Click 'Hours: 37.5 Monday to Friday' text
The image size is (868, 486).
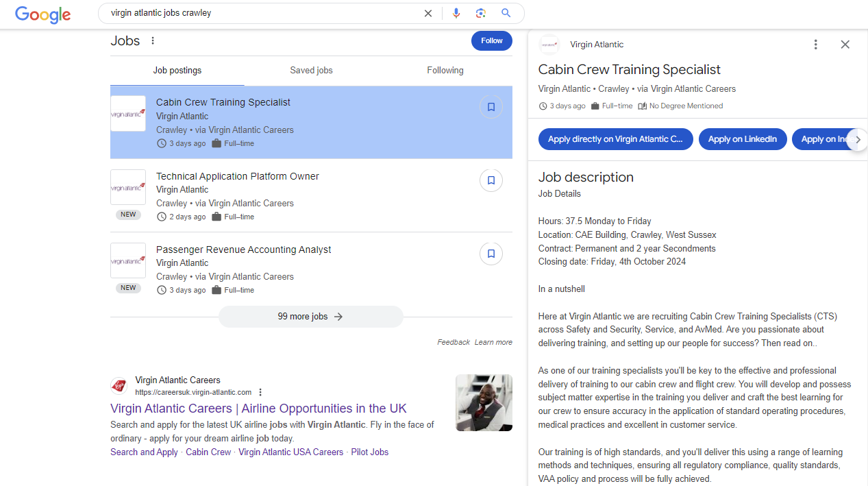[595, 221]
